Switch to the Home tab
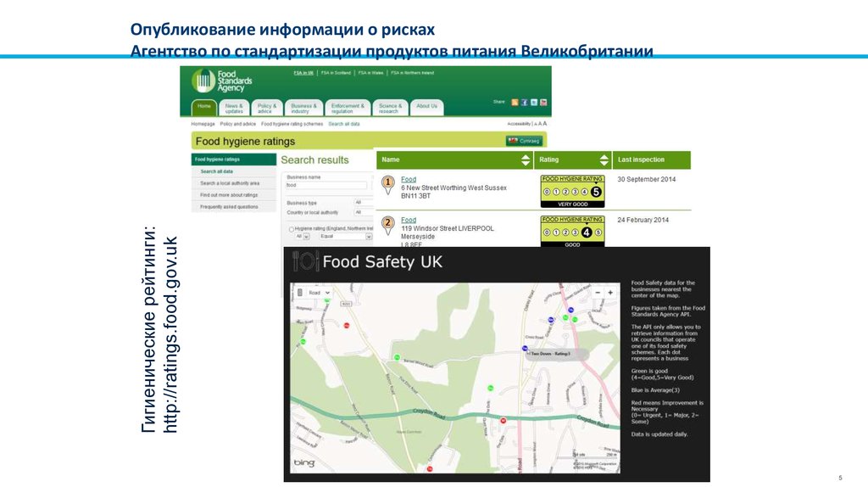This screenshot has width=868, height=487. click(x=204, y=108)
